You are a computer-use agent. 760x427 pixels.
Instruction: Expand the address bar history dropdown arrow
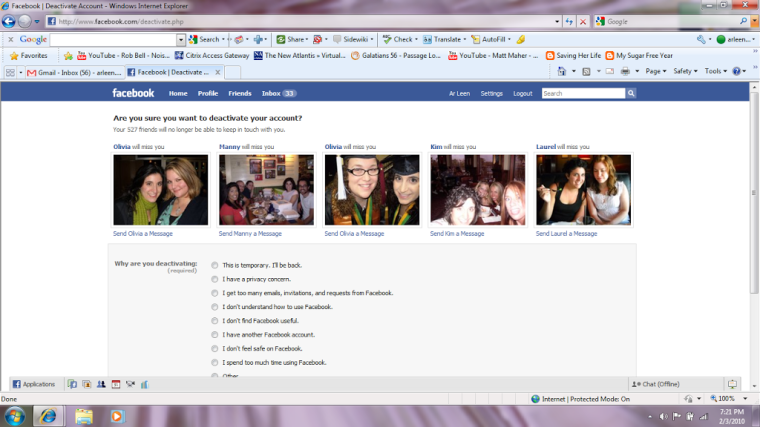click(557, 21)
